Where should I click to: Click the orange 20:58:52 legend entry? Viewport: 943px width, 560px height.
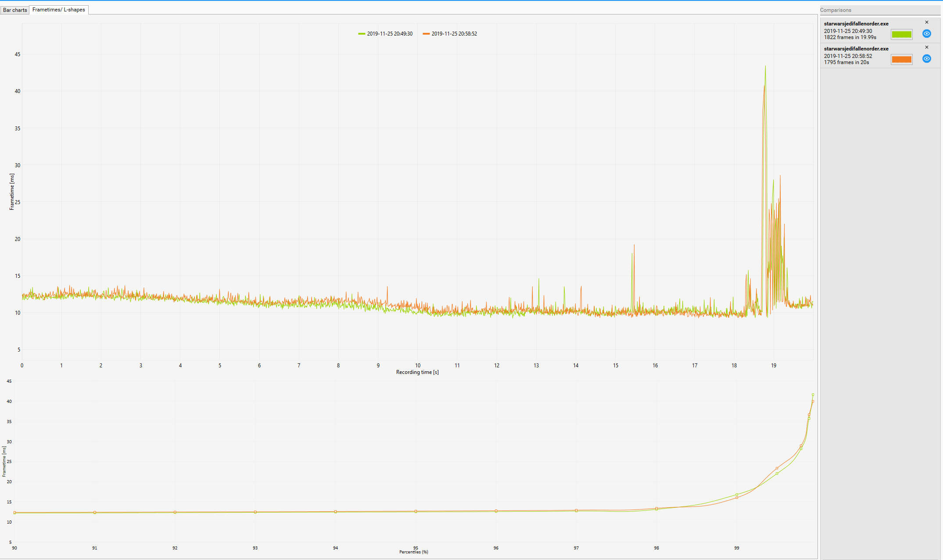coord(450,34)
